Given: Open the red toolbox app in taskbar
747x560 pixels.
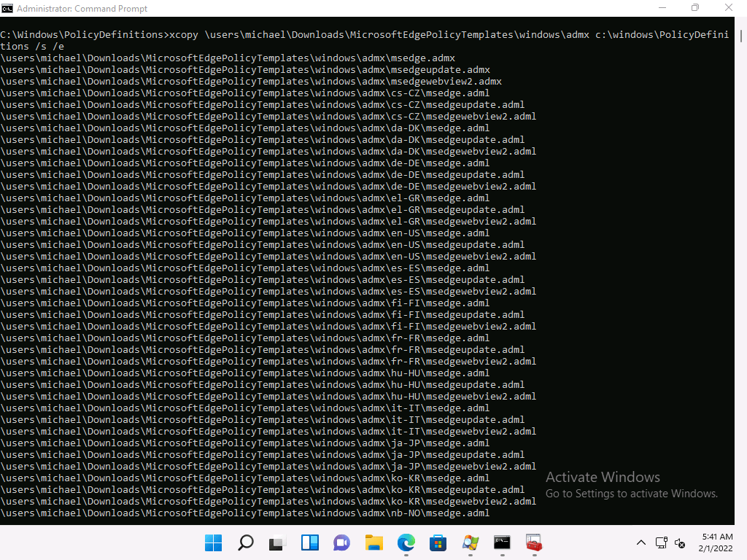Looking at the screenshot, I should point(533,542).
